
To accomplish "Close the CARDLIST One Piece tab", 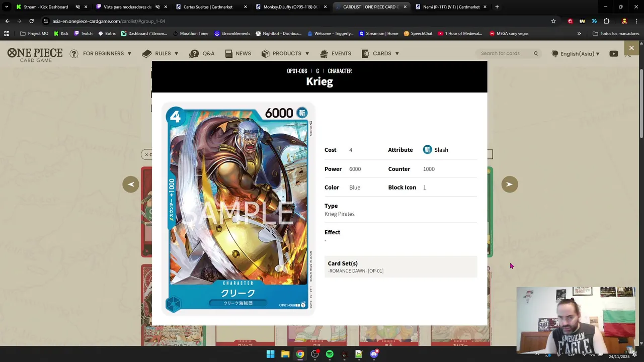I will coord(405,7).
